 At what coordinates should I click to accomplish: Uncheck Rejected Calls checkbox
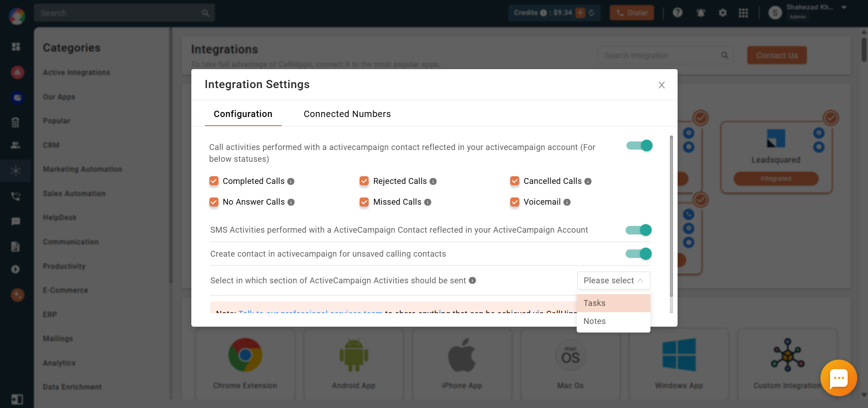[x=364, y=181]
